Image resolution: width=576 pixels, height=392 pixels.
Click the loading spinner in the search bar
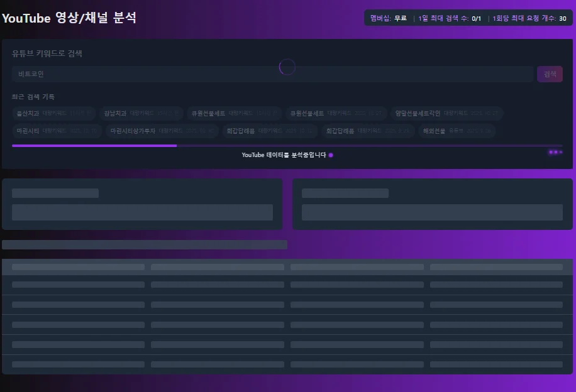coord(287,67)
